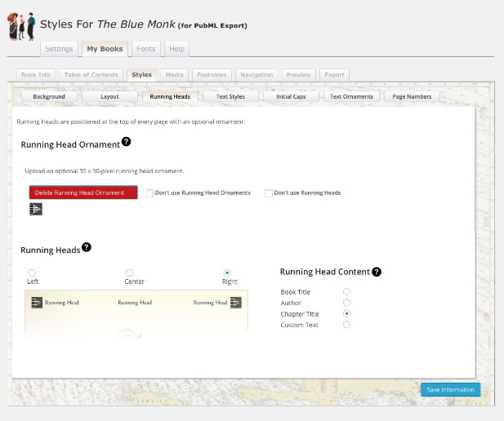Switch to the Text Styles tab
This screenshot has height=421, width=504.
coord(230,96)
